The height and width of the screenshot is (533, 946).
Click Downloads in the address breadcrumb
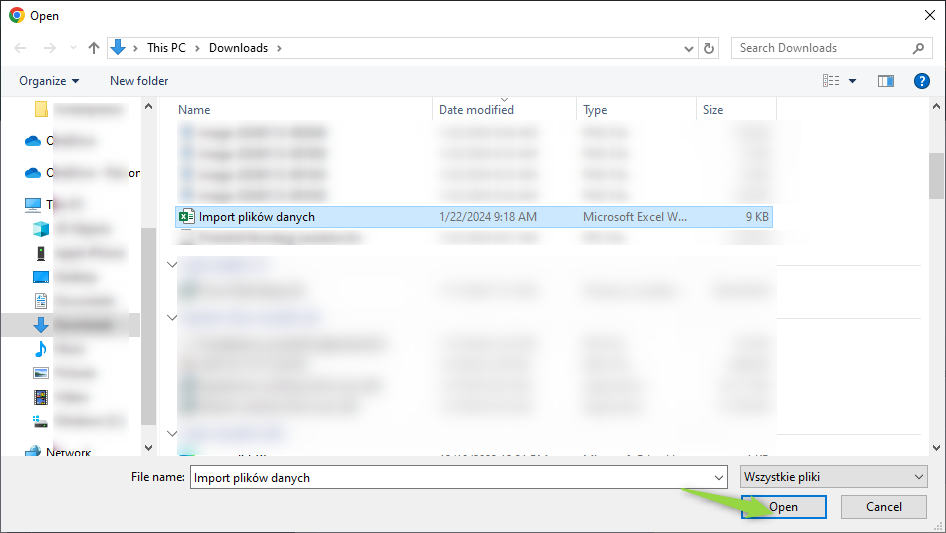(x=238, y=48)
